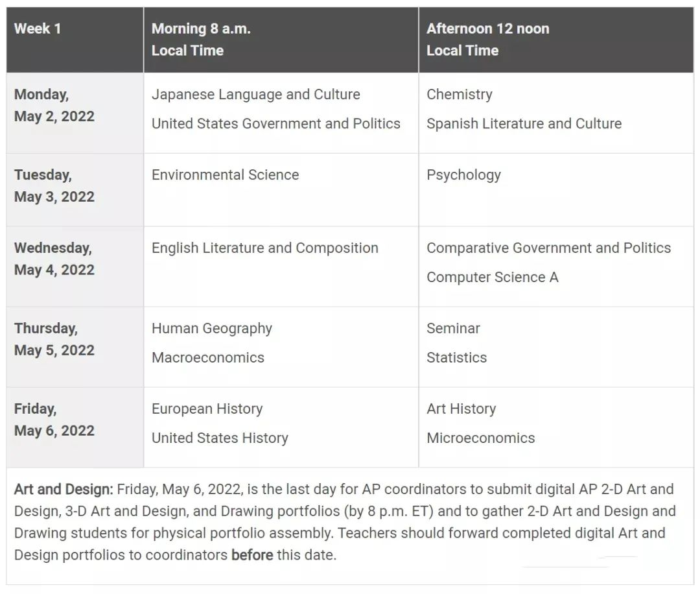Click Japanese Language and Culture exam

(256, 95)
